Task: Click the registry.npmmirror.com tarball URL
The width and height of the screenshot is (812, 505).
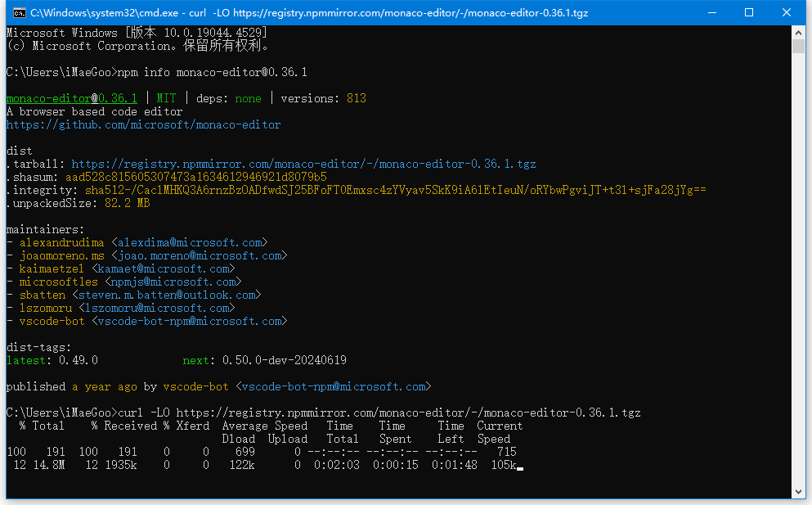Action: (303, 165)
